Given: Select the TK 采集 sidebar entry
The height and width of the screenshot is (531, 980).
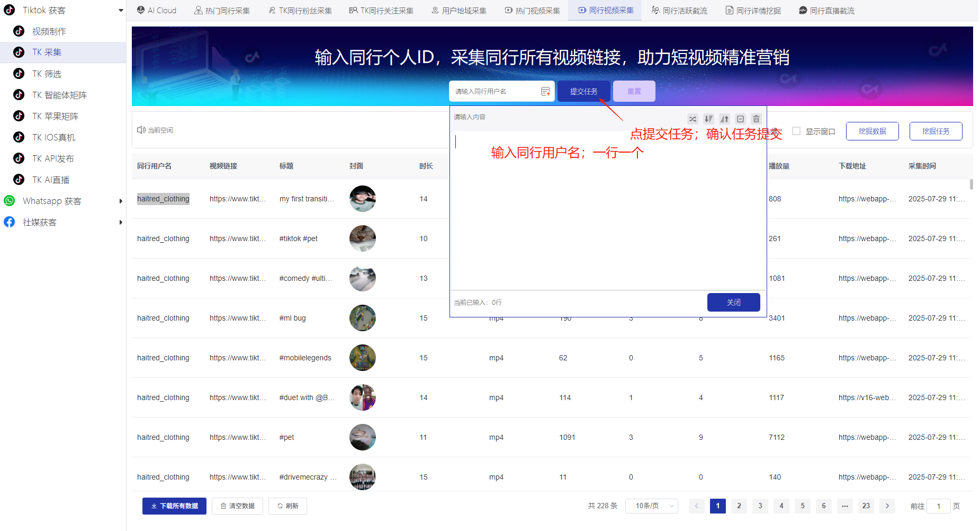Looking at the screenshot, I should (x=47, y=52).
